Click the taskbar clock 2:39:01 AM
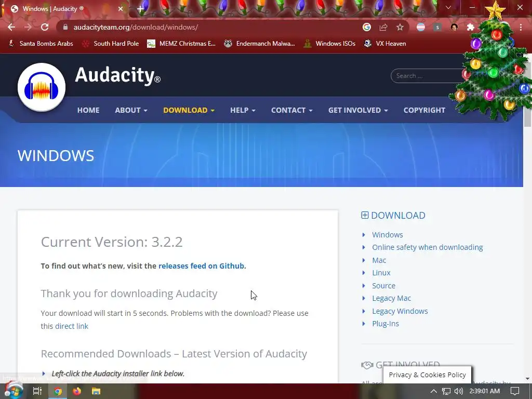The height and width of the screenshot is (399, 532). tap(485, 391)
